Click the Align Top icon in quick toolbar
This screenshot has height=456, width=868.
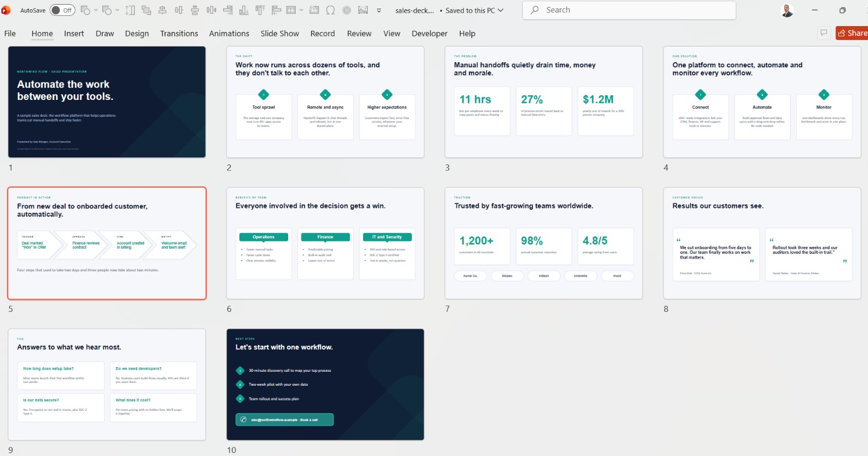[x=260, y=10]
